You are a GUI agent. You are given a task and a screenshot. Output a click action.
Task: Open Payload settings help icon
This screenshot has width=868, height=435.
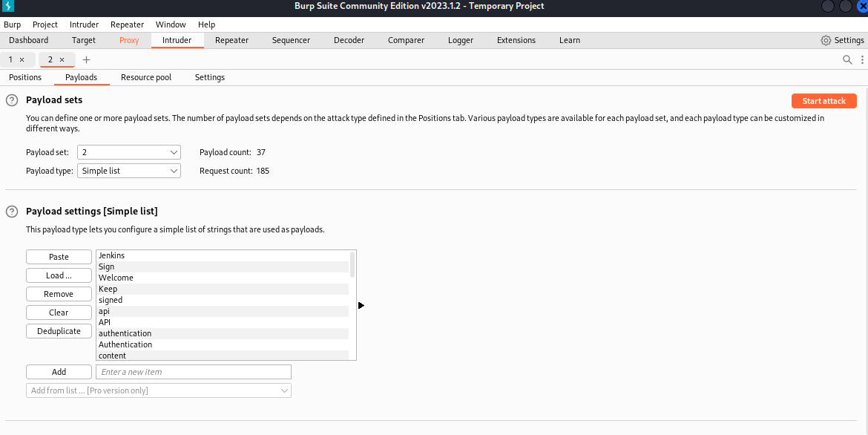(x=12, y=212)
